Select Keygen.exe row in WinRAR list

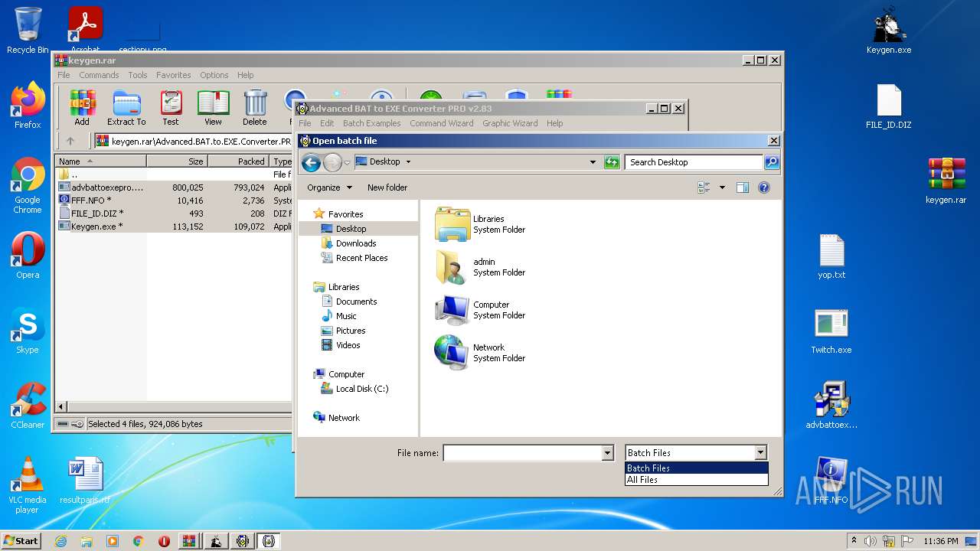coord(175,227)
